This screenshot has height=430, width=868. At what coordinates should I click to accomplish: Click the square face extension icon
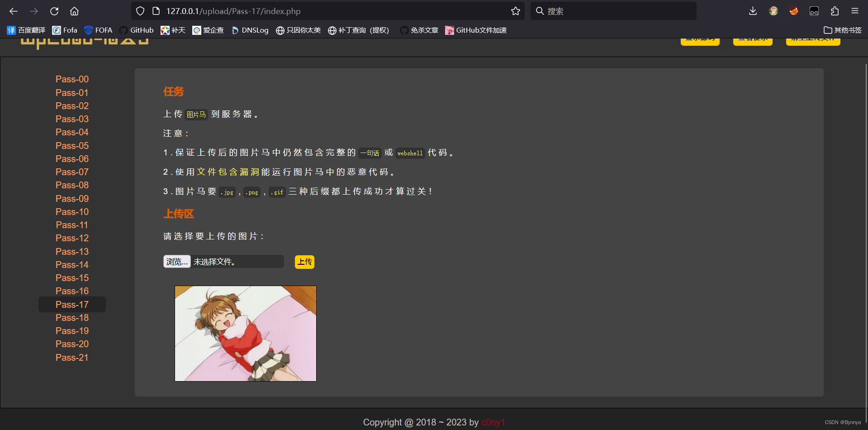[814, 11]
